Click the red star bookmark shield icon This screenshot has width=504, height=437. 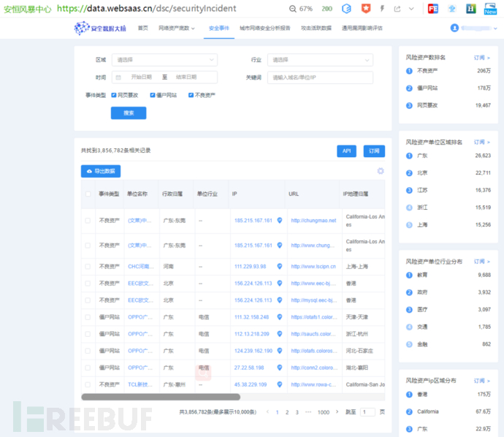pyautogui.click(x=366, y=9)
